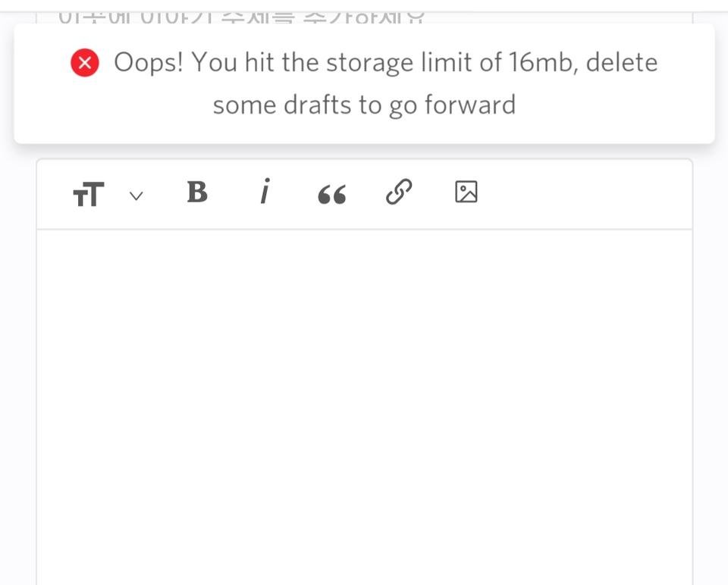Open the text size formatting tool
Viewport: 728px width, 585px height.
point(88,195)
